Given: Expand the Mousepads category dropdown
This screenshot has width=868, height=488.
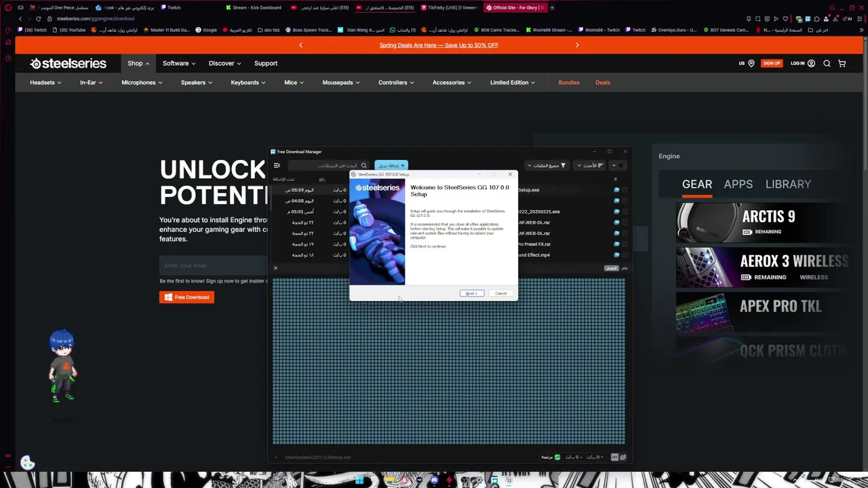Looking at the screenshot, I should pyautogui.click(x=341, y=83).
